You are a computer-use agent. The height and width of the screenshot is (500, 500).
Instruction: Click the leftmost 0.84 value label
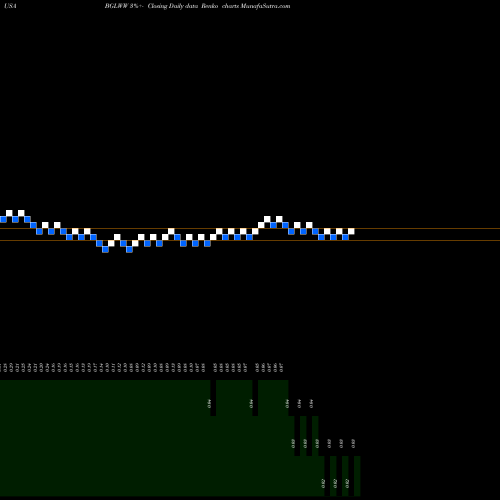point(209,404)
